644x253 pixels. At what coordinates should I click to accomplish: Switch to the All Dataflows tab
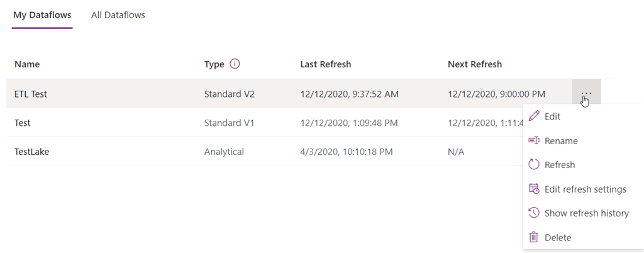(118, 15)
